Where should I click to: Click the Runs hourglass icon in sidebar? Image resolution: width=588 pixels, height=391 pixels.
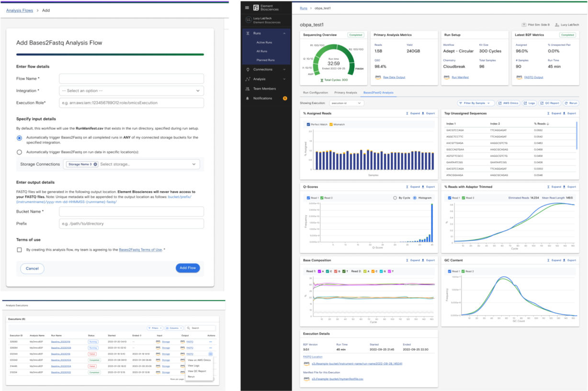tap(248, 34)
